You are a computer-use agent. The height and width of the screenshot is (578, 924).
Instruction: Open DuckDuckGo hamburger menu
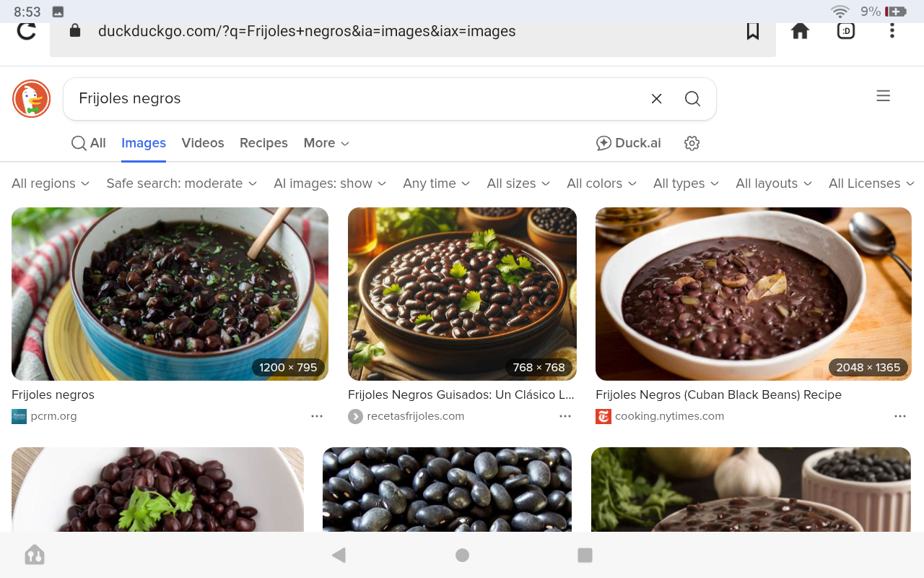883,96
